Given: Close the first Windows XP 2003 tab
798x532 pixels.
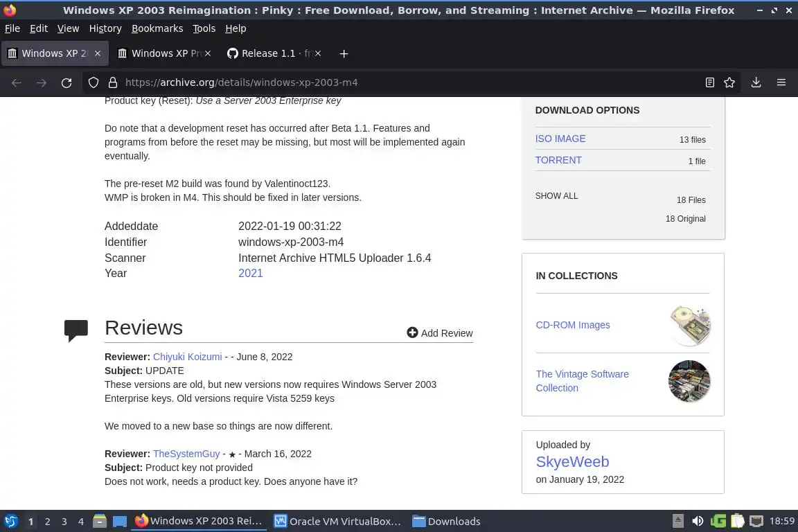Looking at the screenshot, I should [x=98, y=53].
